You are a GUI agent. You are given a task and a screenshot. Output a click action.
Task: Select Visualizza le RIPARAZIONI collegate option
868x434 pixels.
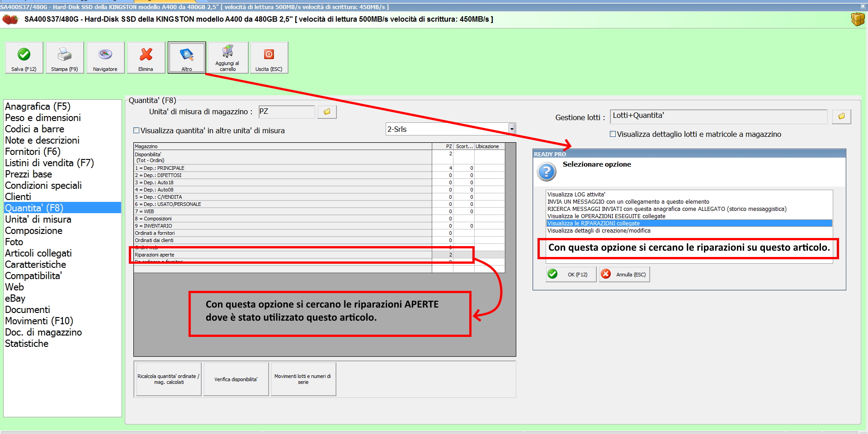pos(689,224)
